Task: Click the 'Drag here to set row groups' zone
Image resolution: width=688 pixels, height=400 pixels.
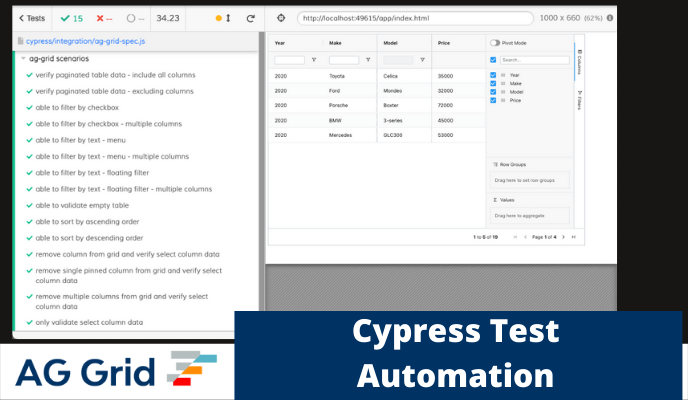Action: [x=530, y=180]
